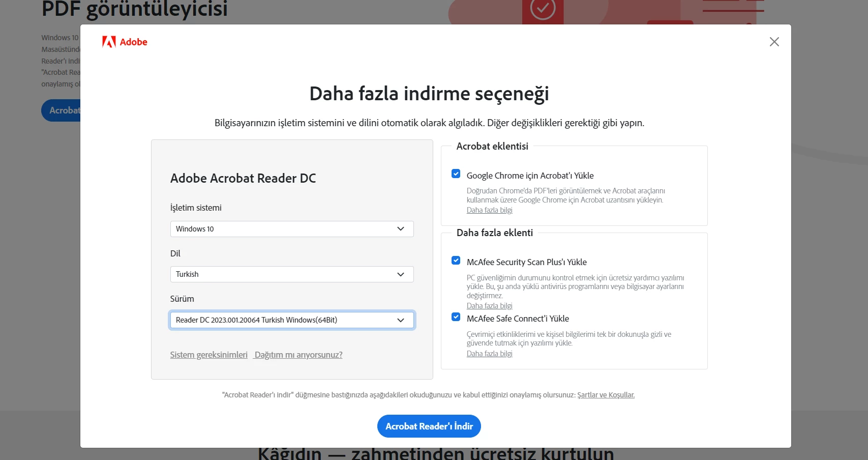Click the Daha fazla indirme seçeneği heading
The image size is (868, 460).
point(429,94)
